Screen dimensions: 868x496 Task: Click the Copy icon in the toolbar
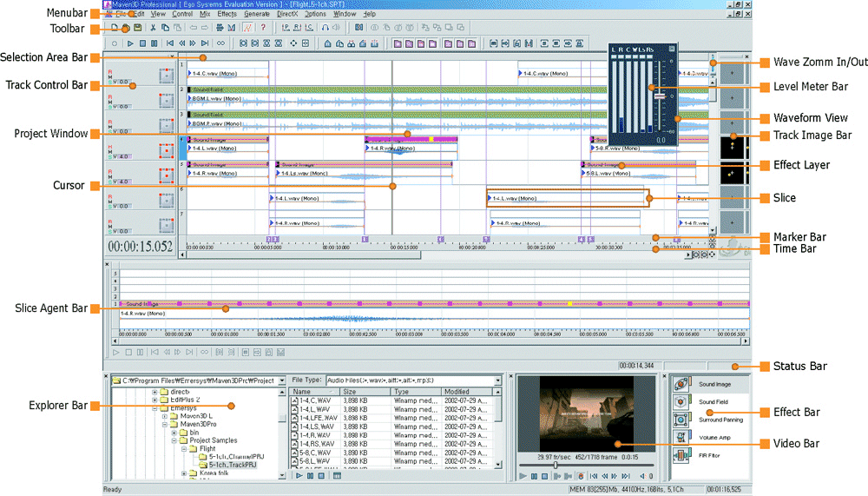[165, 27]
